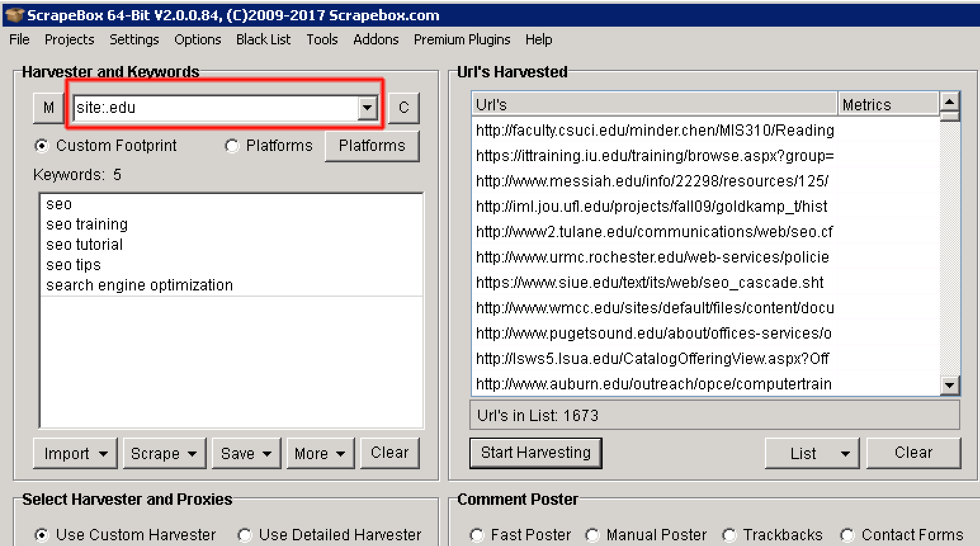Click into the site:.edu footprint field
This screenshot has height=546, width=980.
[x=216, y=108]
